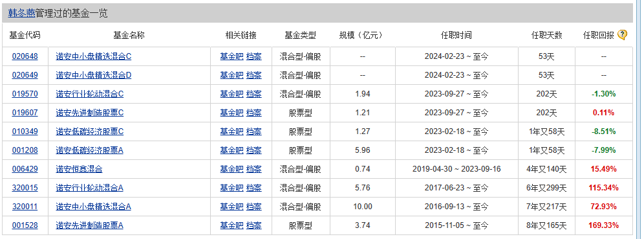This screenshot has height=239, width=644.
Task: Click the 169.33% return value
Action: point(604,225)
